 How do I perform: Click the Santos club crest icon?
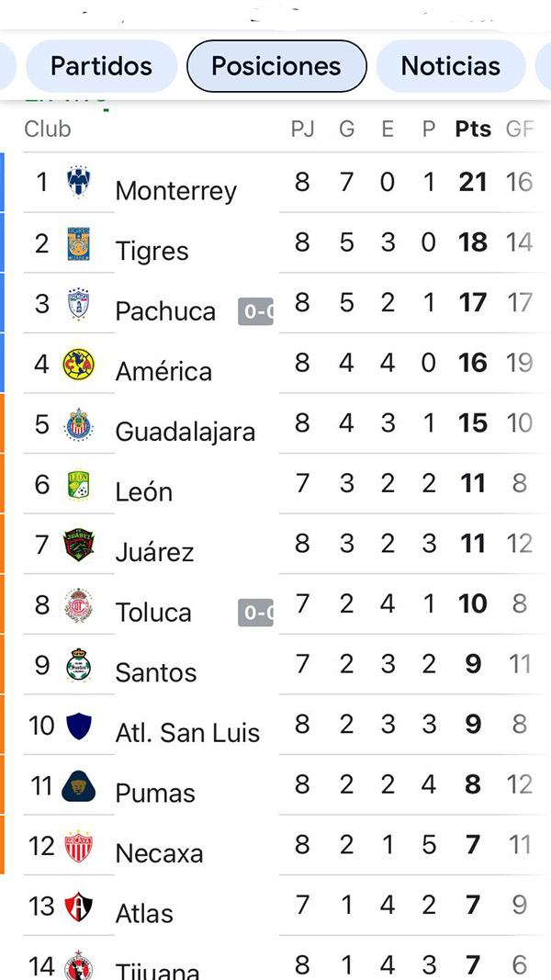tap(79, 666)
